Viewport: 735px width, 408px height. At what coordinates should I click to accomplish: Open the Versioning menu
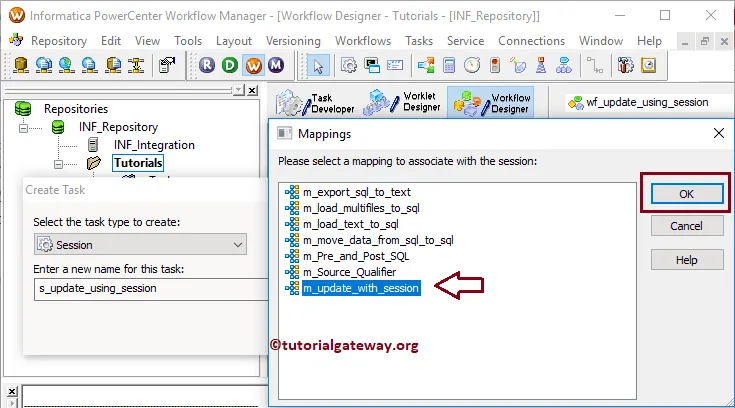coord(293,41)
